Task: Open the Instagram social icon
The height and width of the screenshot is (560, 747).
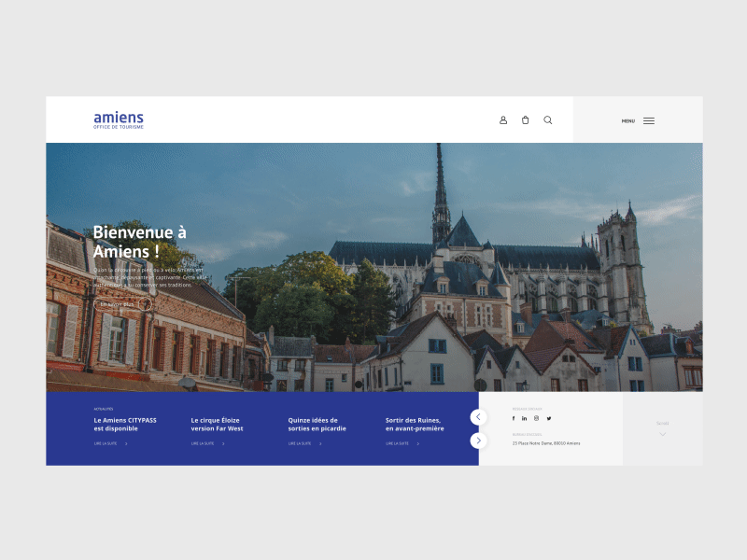Action: (x=534, y=418)
